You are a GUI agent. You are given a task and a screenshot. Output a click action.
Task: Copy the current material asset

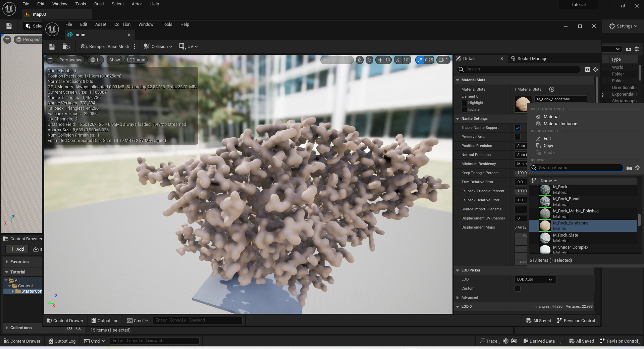(548, 146)
